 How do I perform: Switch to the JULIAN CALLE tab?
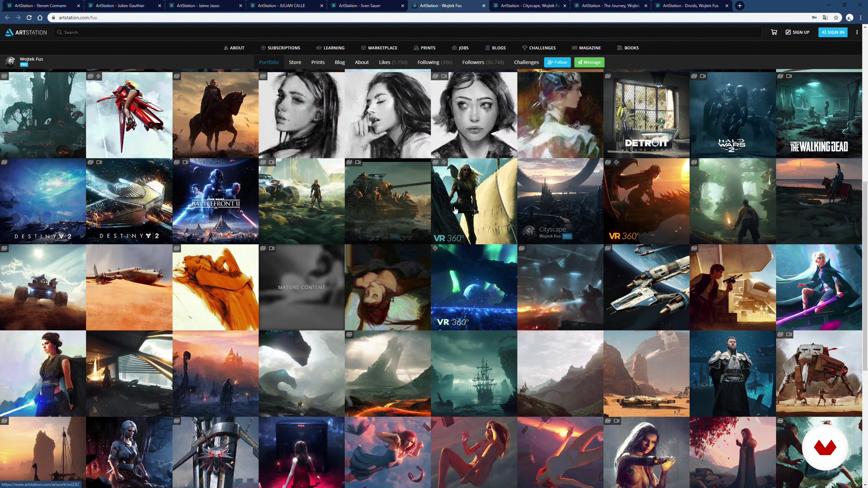(286, 6)
